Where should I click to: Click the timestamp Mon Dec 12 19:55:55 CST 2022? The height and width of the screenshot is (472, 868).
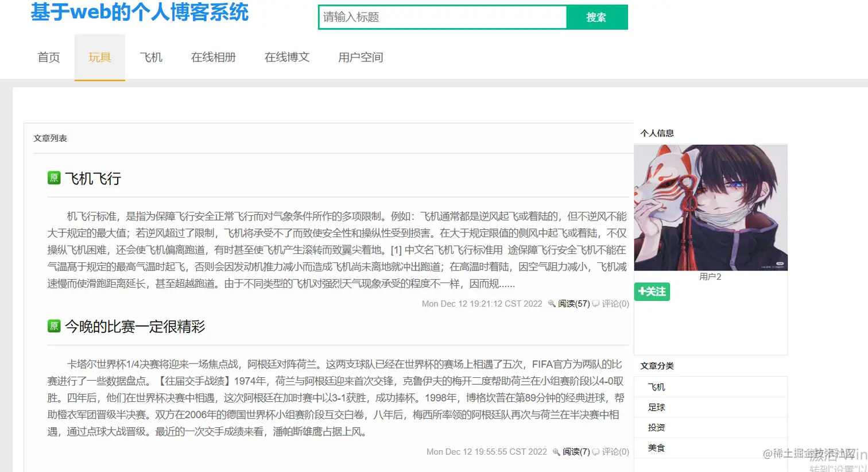click(487, 452)
